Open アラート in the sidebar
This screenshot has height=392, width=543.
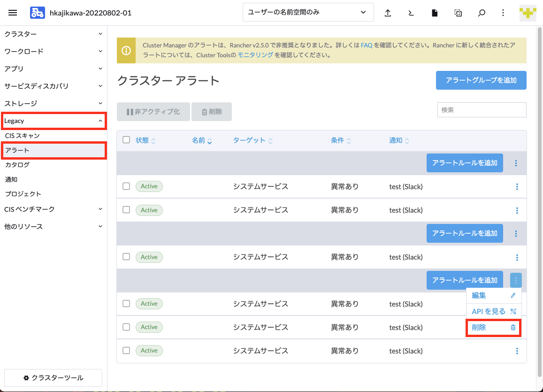click(x=54, y=150)
